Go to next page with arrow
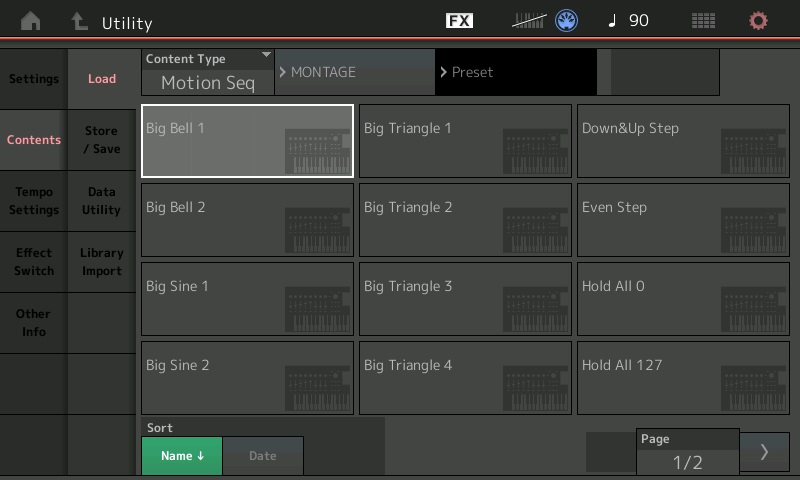The height and width of the screenshot is (480, 800). (765, 452)
